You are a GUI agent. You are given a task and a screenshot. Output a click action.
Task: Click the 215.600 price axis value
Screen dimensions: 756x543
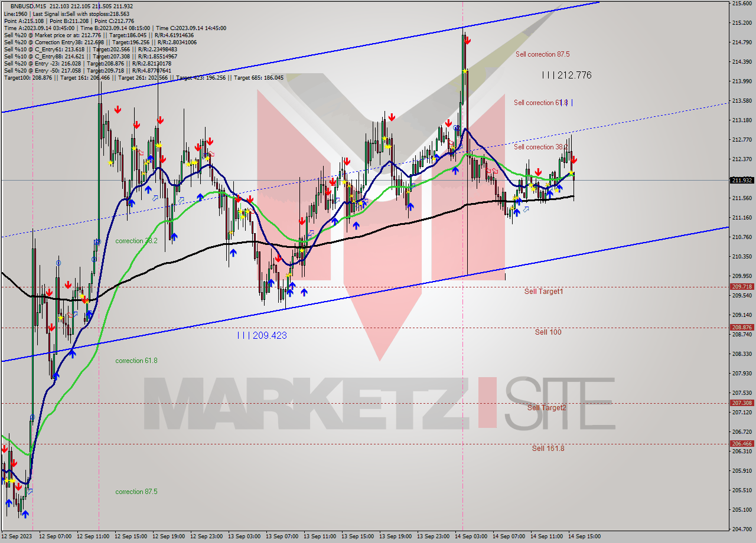(742, 4)
